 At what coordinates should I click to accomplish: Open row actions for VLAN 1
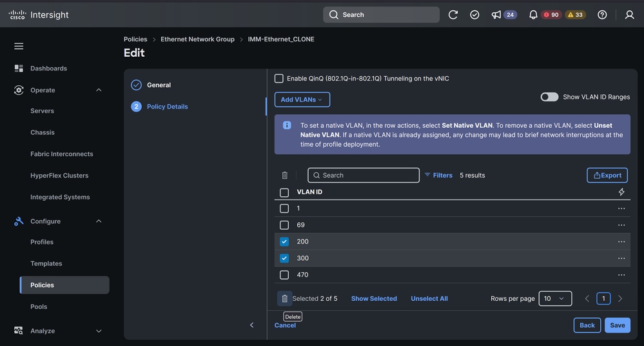point(621,209)
